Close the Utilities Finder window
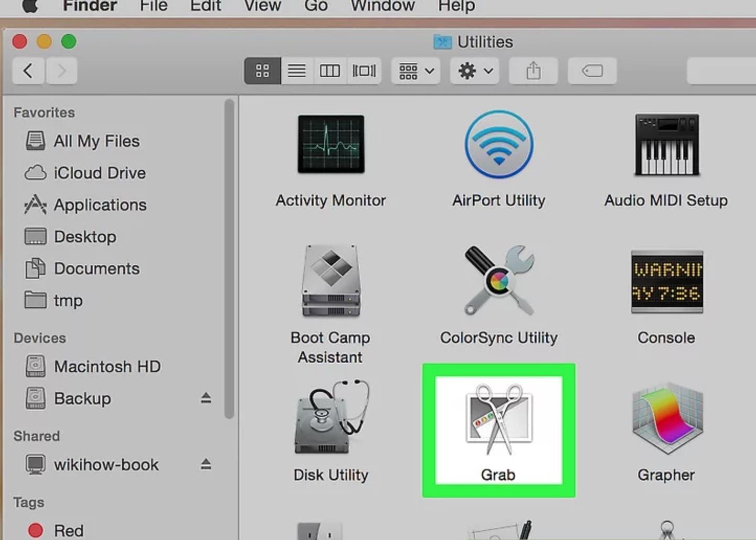Screen dimensions: 756x540 pos(20,41)
